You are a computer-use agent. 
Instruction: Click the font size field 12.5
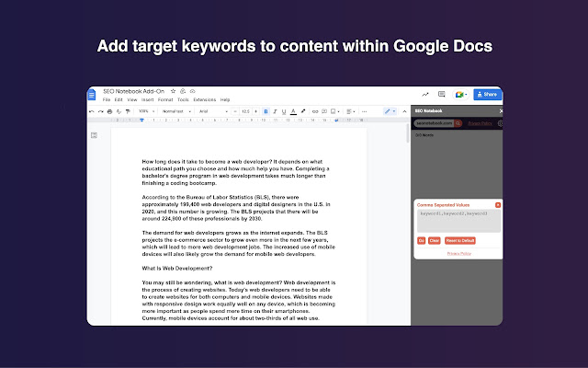pos(245,111)
